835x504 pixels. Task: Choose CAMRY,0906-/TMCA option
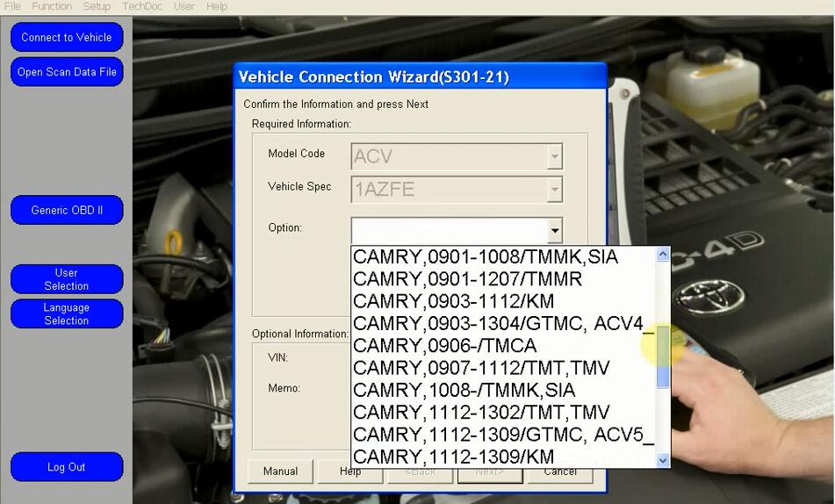click(x=503, y=346)
